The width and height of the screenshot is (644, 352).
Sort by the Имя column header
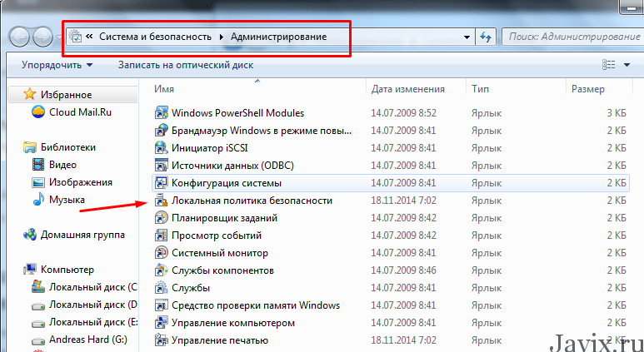tap(164, 89)
